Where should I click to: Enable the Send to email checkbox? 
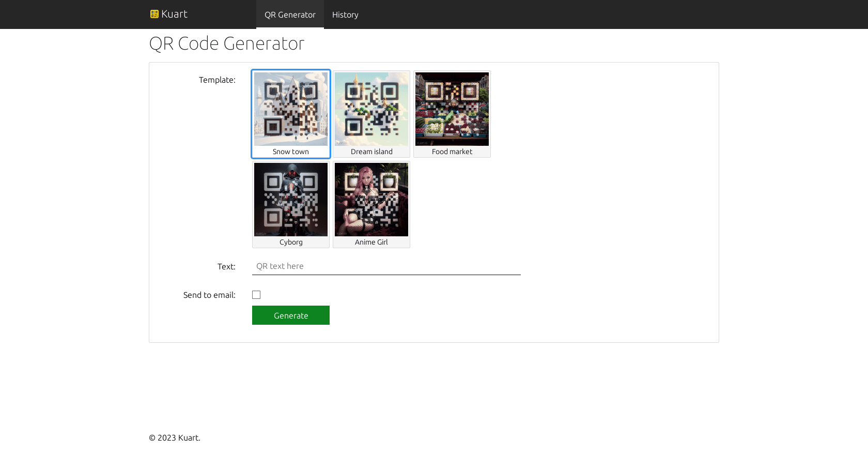[x=256, y=295]
